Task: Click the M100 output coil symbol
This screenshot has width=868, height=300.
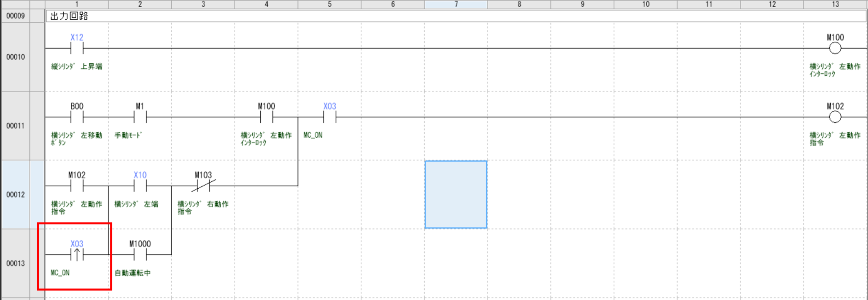Action: click(x=835, y=48)
